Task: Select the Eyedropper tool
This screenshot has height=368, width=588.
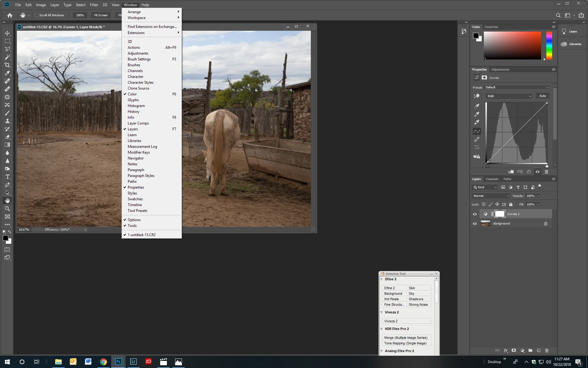Action: 7,73
